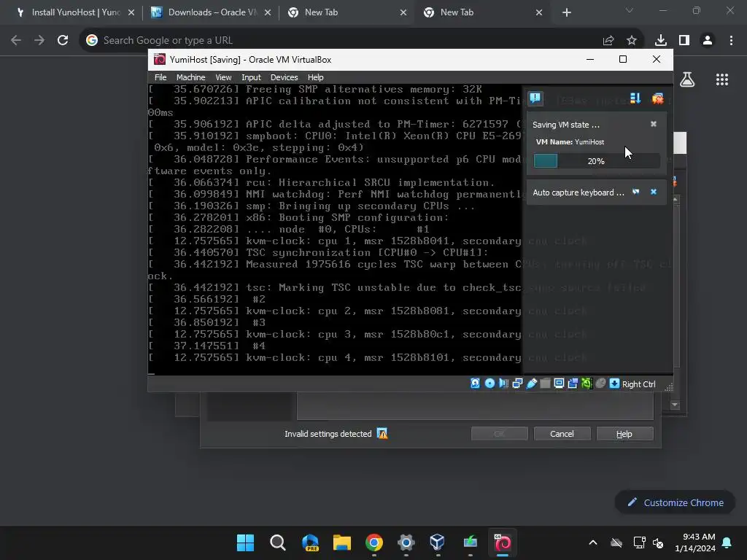Open the Devices menu

pos(284,77)
